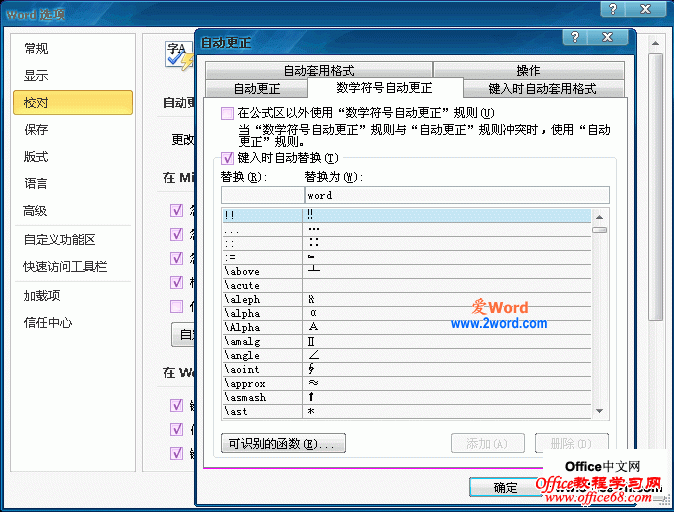Click the 替换 input field
The height and width of the screenshot is (512, 674).
(262, 195)
